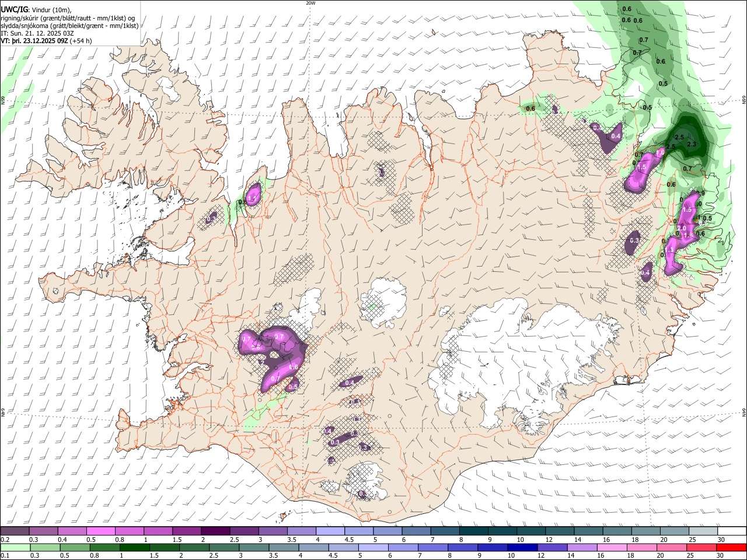This screenshot has height=560, width=747.
Task: Pick the bottom-row swatch between 3.5 and 4
Action: click(x=284, y=547)
